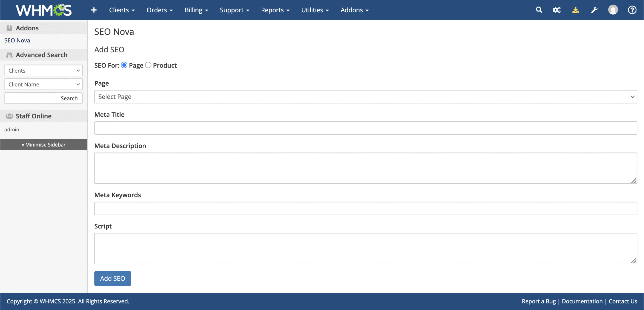This screenshot has height=310, width=644.
Task: Click the WHMCS logo
Action: click(x=44, y=10)
